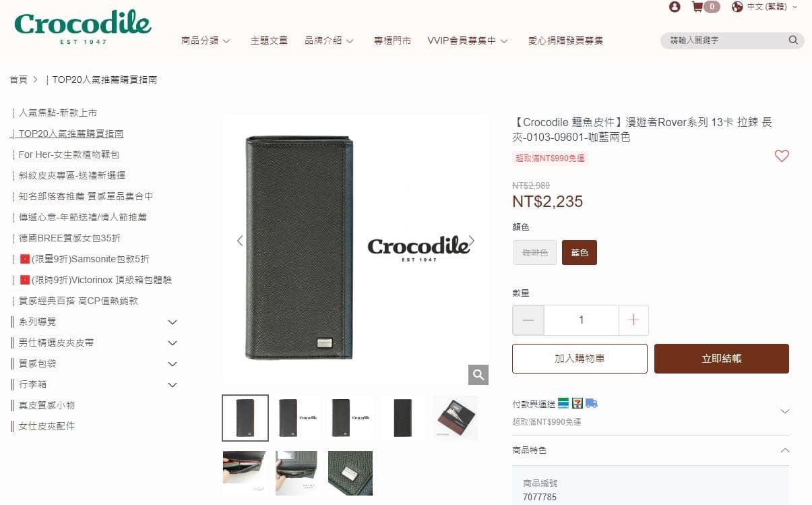Open the 中文(繁體) language dropdown

[x=764, y=7]
